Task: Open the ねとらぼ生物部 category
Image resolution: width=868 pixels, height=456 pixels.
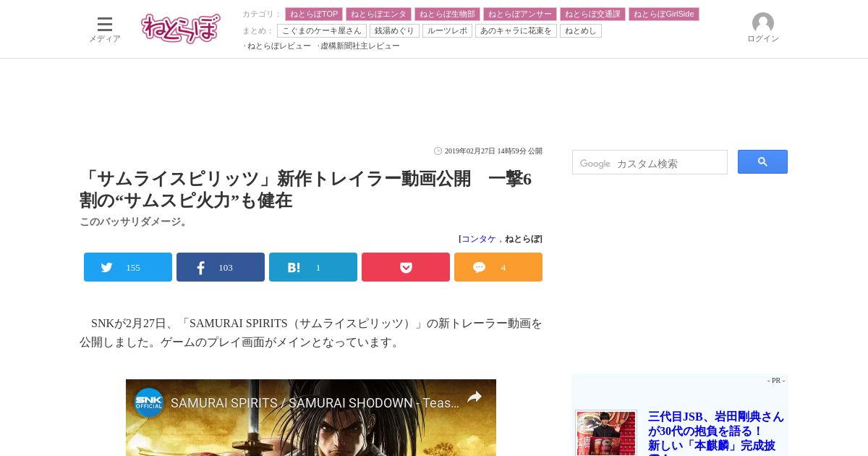Action: [447, 14]
